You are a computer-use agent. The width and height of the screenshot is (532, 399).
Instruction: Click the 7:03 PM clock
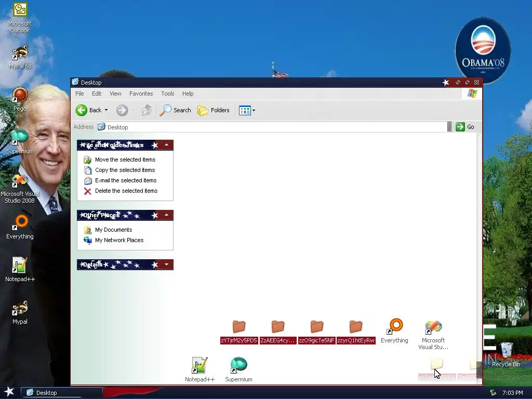tap(512, 393)
